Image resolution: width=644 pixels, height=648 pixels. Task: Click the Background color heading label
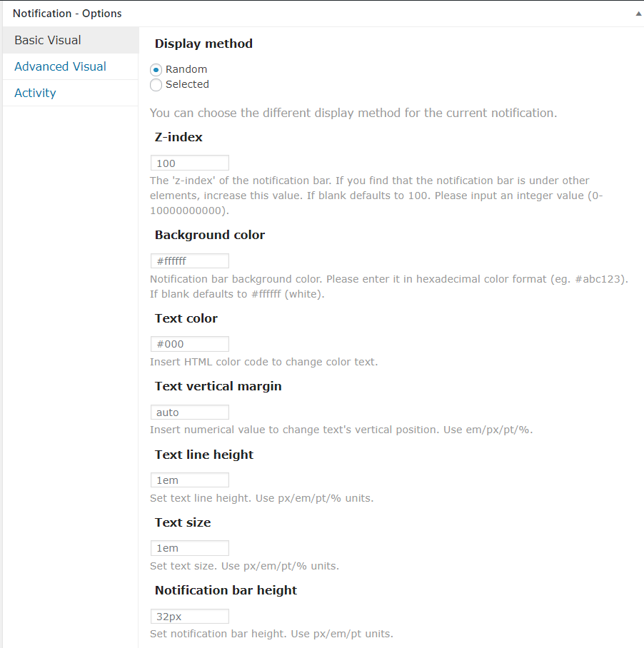[x=210, y=235]
